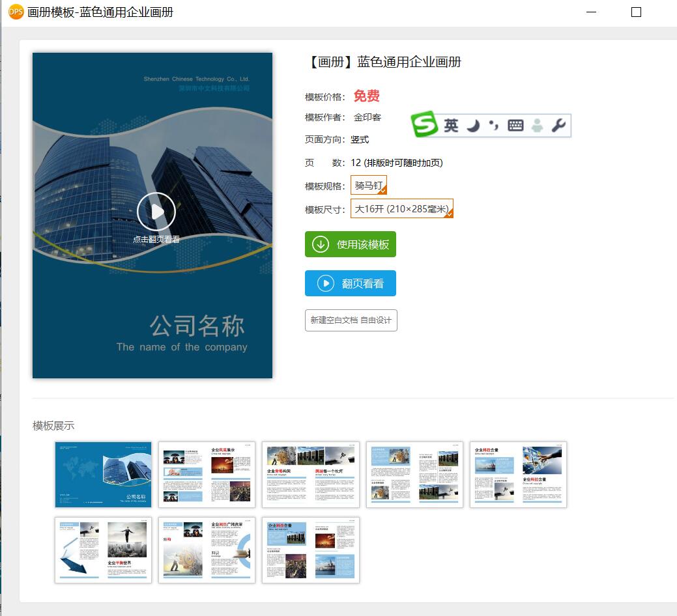Click the play icon on the cover preview

pyautogui.click(x=156, y=212)
